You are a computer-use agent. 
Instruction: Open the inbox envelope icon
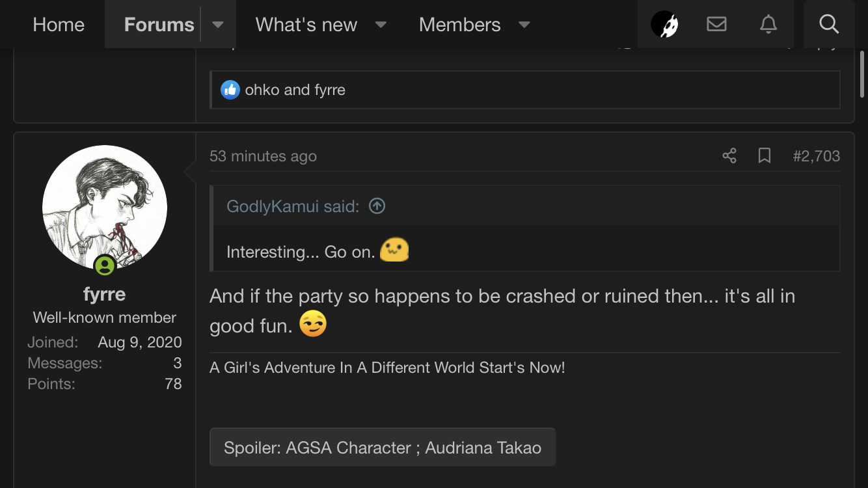(716, 25)
